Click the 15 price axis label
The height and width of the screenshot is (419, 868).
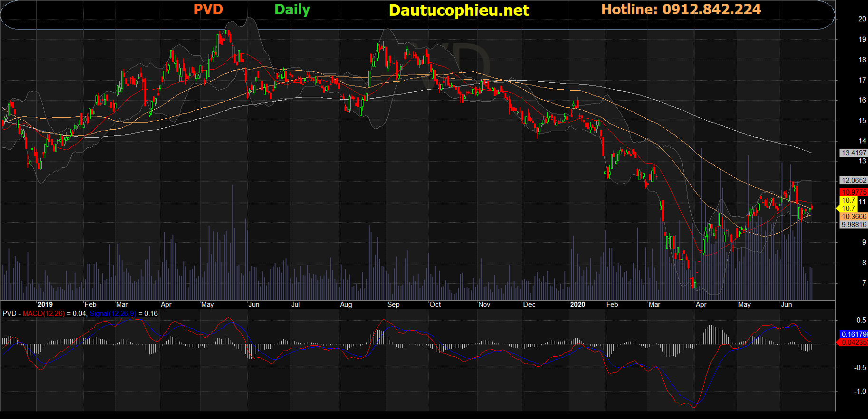(x=862, y=121)
